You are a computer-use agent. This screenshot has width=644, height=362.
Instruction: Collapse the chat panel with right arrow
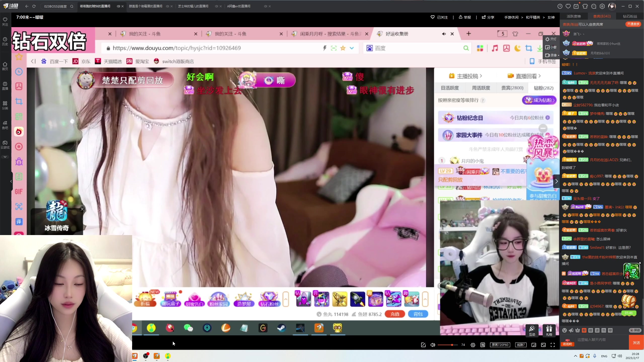point(556,181)
